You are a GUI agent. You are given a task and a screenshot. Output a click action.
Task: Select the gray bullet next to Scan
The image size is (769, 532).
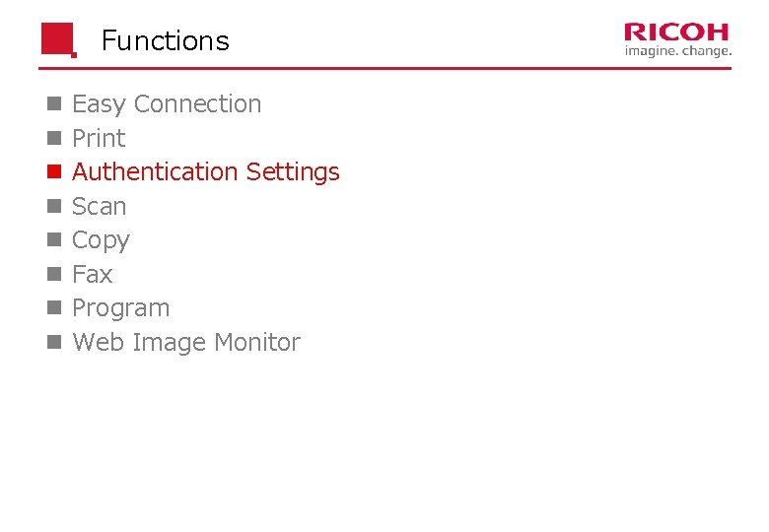[x=54, y=206]
